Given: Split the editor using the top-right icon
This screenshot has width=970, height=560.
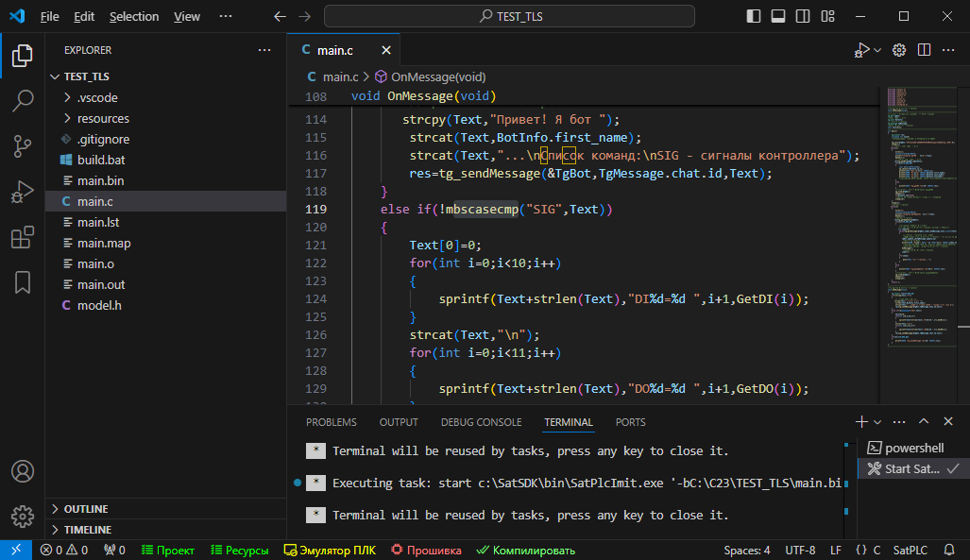Looking at the screenshot, I should tap(923, 49).
